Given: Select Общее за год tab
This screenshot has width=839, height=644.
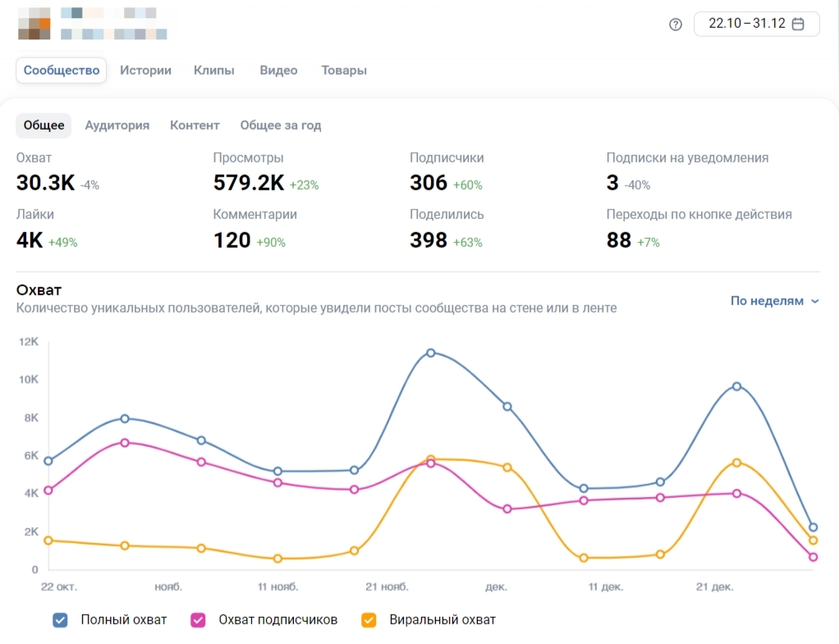Looking at the screenshot, I should click(281, 126).
